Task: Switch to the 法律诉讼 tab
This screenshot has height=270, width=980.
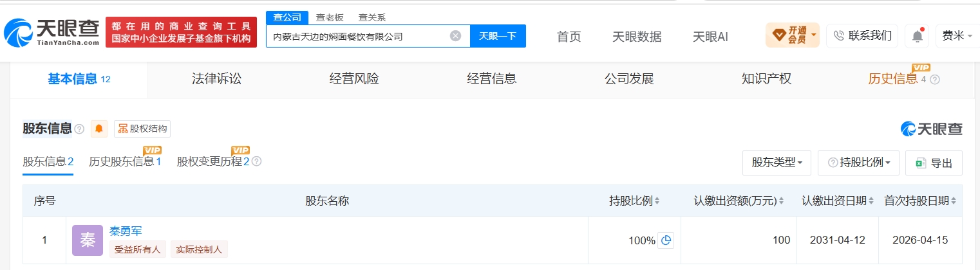Action: click(x=216, y=79)
